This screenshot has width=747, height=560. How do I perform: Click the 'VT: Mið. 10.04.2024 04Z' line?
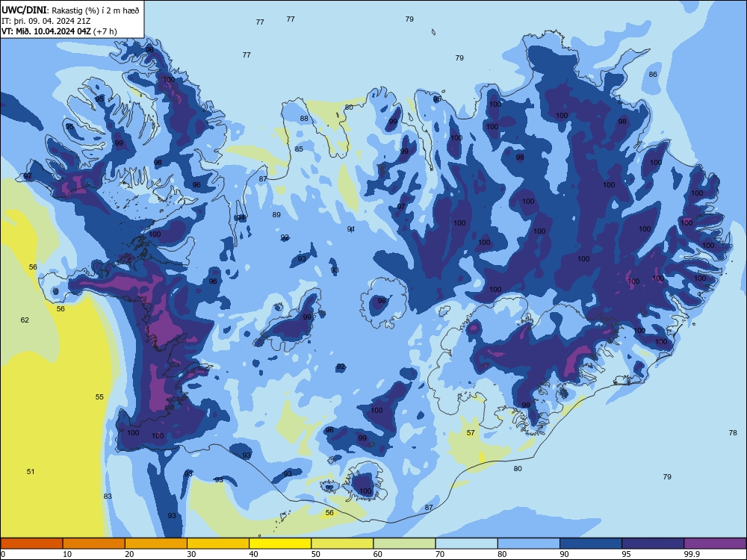[x=46, y=31]
